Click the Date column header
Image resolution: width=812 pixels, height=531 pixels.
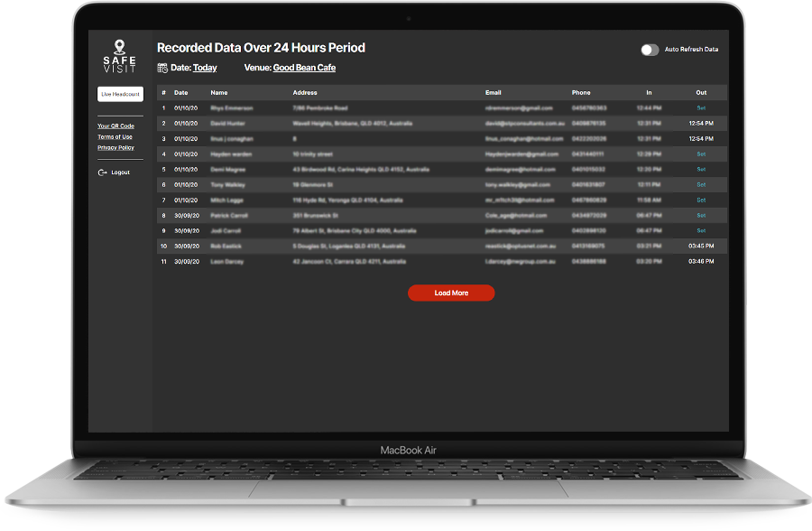tap(180, 92)
